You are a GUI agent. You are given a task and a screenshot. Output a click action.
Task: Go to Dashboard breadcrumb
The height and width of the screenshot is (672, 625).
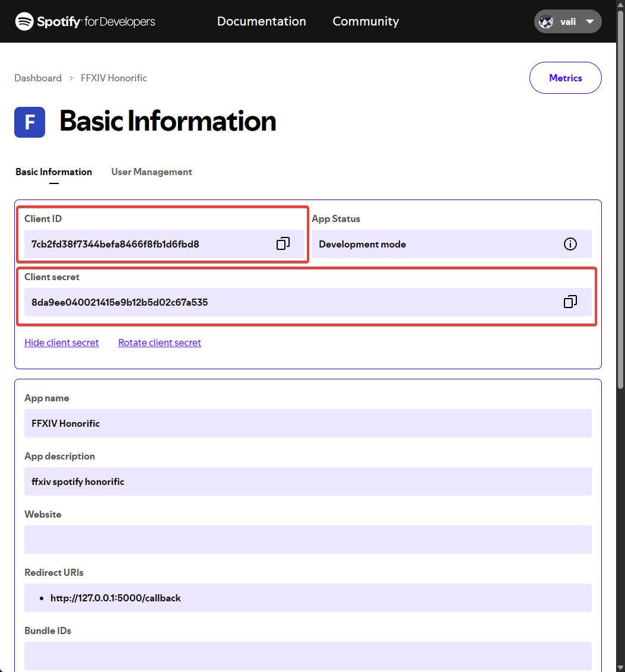(38, 78)
